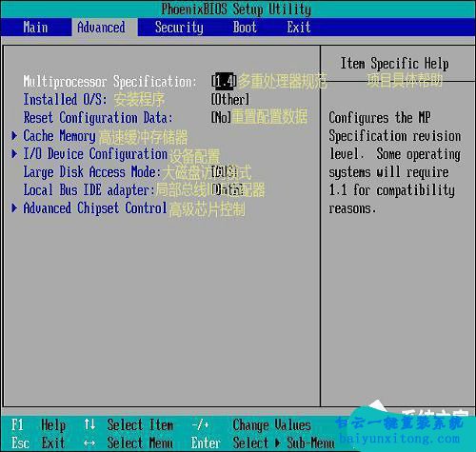Change the Multiprocessor Specification value 1.4
This screenshot has width=476, height=452.
tap(224, 82)
